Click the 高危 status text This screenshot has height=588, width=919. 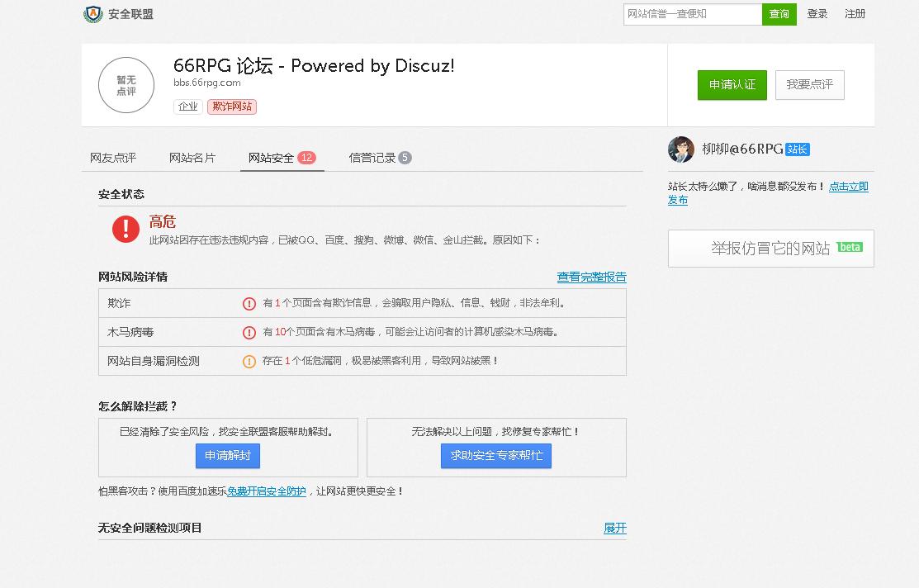163,221
